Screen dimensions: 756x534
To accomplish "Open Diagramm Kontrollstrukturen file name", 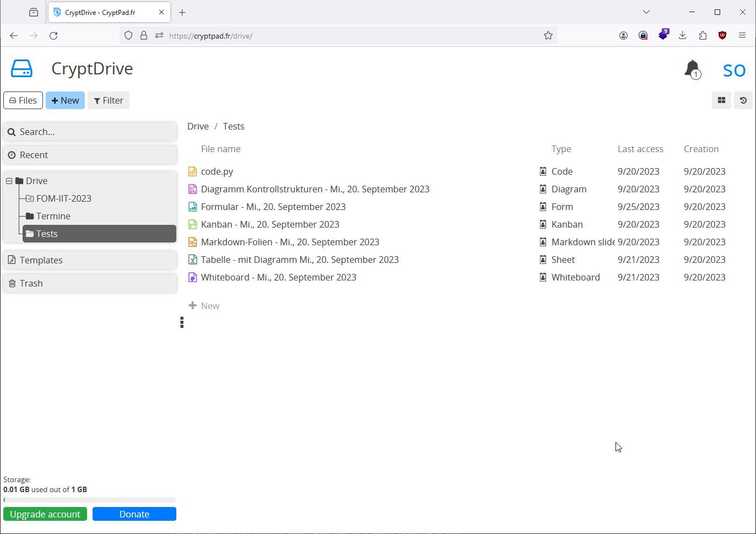I will click(x=315, y=189).
